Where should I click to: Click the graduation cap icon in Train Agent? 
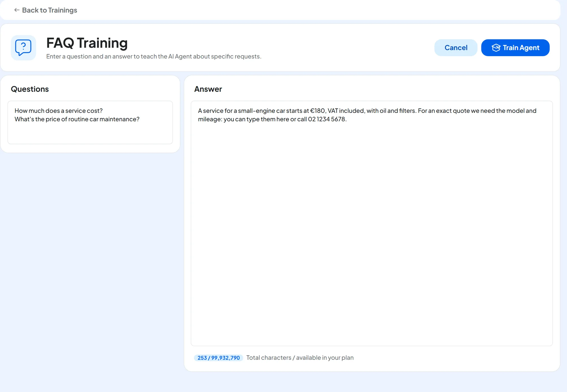tap(496, 48)
